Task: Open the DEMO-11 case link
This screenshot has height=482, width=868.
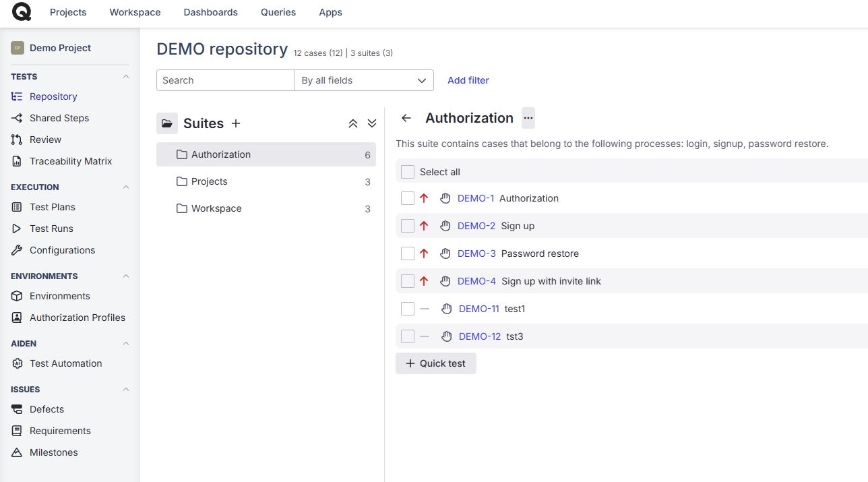Action: 479,309
